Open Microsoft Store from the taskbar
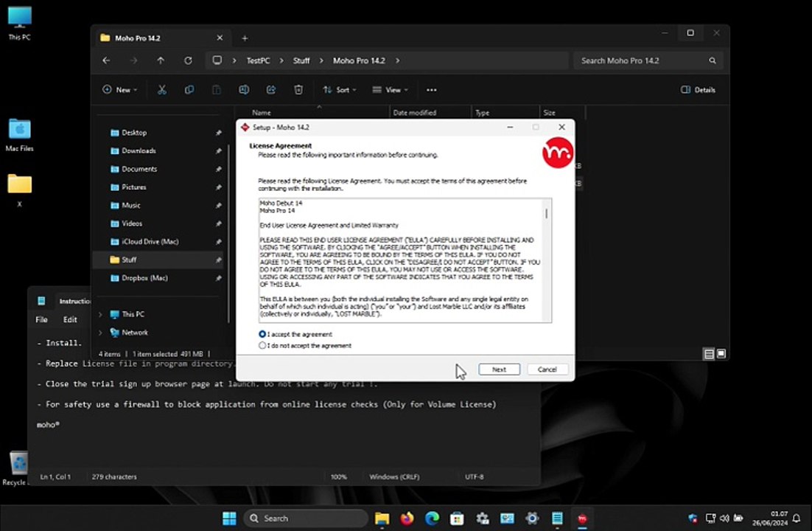Image resolution: width=812 pixels, height=531 pixels. click(457, 518)
